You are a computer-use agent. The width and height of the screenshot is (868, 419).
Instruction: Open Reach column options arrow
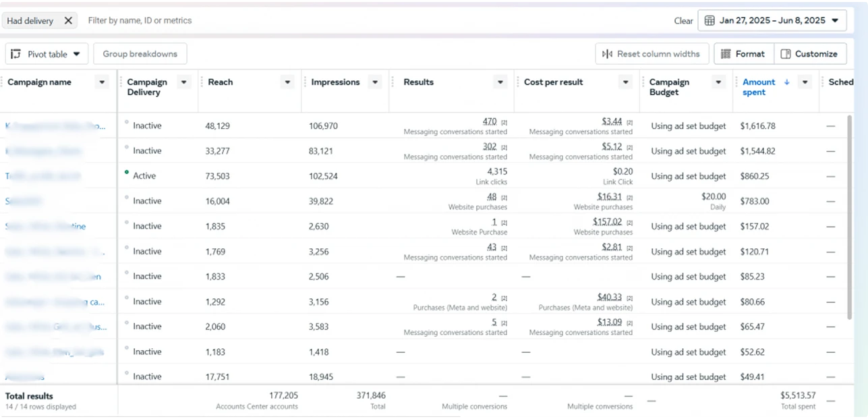tap(288, 82)
